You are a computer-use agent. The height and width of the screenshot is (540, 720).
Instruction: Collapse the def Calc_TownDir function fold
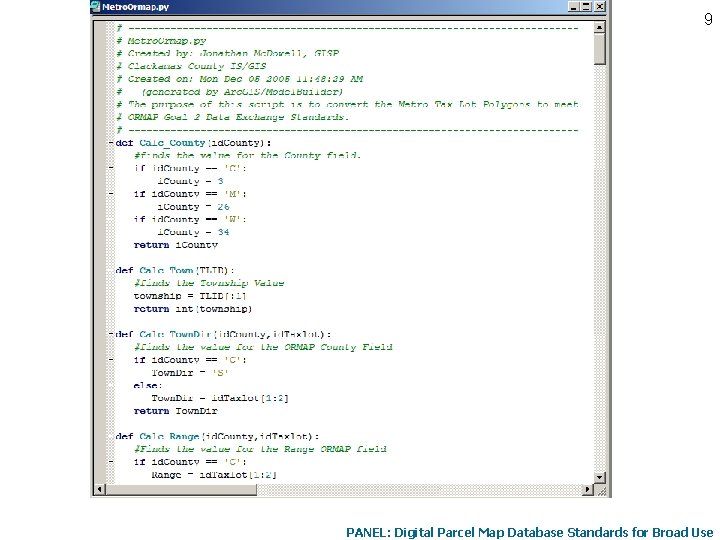coord(111,334)
